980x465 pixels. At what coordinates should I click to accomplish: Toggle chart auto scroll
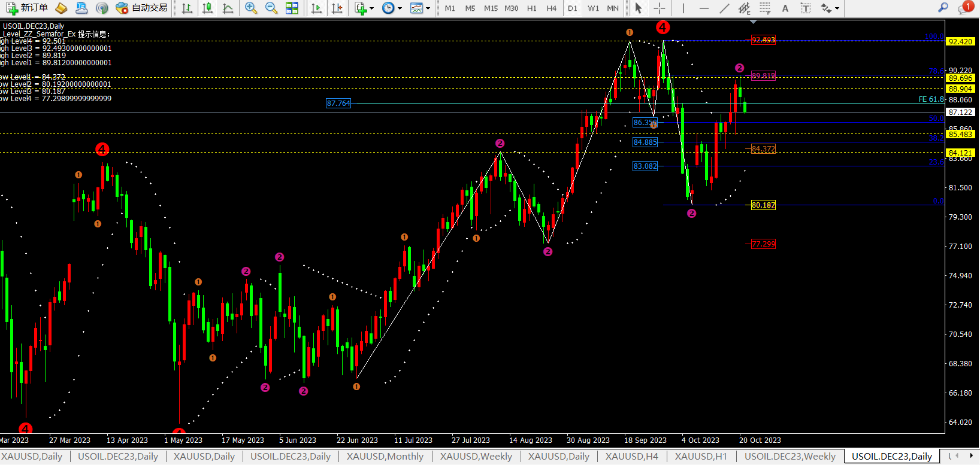tap(316, 8)
